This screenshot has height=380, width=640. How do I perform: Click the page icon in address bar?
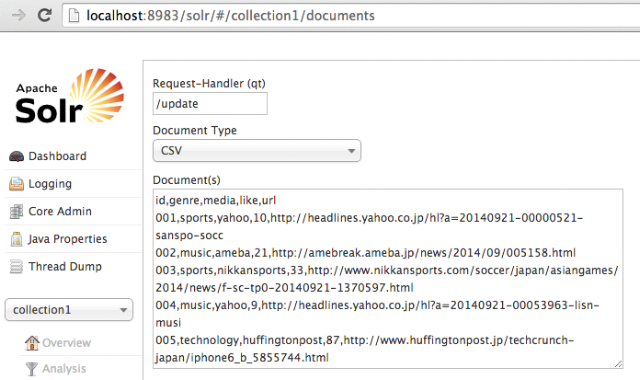[74, 16]
